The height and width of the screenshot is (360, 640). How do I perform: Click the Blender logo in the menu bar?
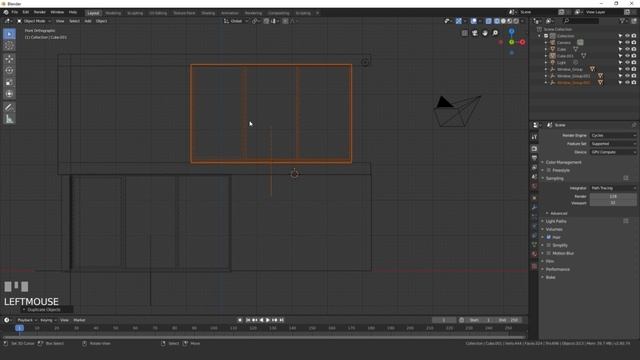coord(6,12)
